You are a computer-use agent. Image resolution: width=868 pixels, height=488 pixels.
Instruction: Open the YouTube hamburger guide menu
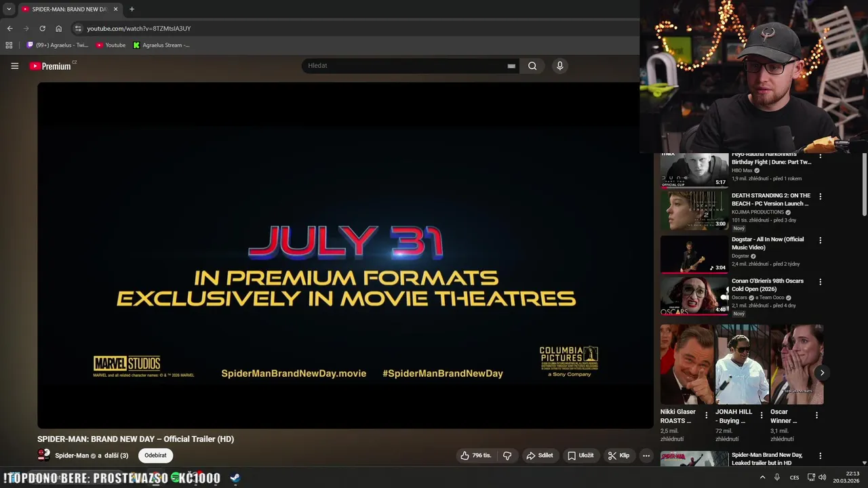[14, 66]
